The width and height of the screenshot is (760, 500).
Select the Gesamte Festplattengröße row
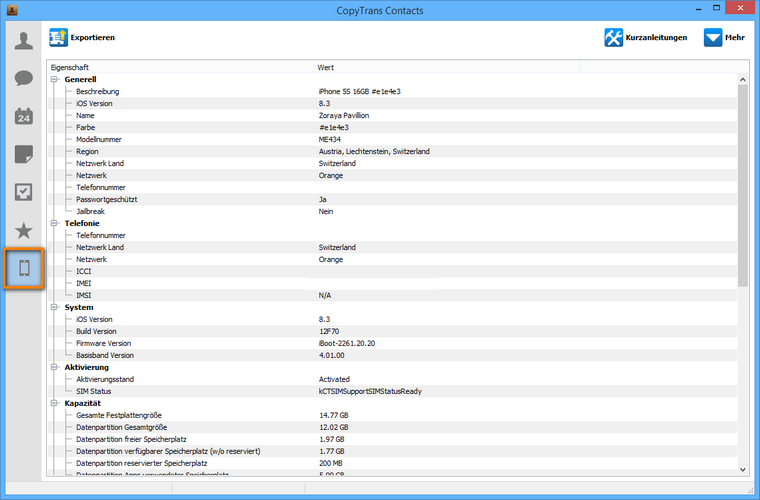(x=393, y=415)
